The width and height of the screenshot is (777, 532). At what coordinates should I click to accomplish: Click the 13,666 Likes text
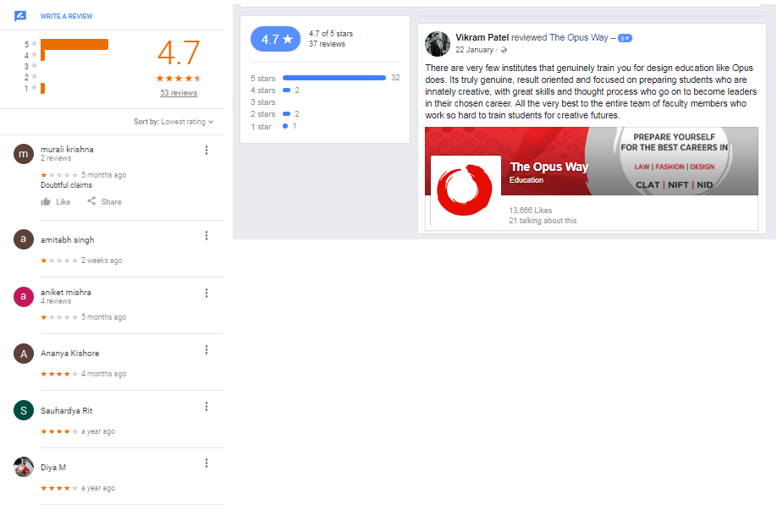530,211
